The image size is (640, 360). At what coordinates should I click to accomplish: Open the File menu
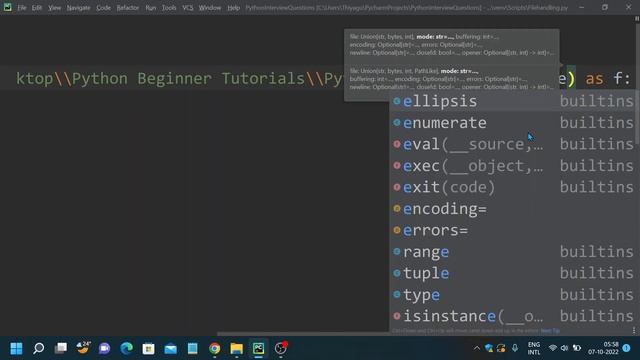22,8
